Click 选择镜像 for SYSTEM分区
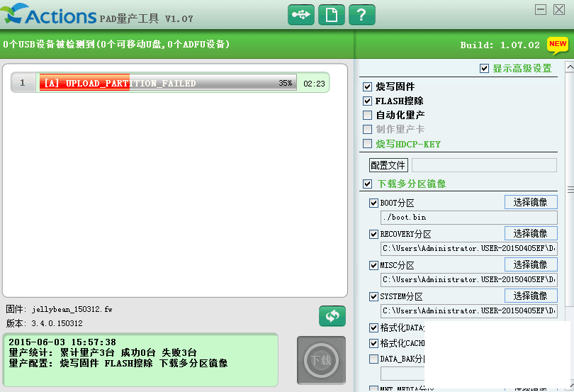The width and height of the screenshot is (574, 392). tap(531, 296)
